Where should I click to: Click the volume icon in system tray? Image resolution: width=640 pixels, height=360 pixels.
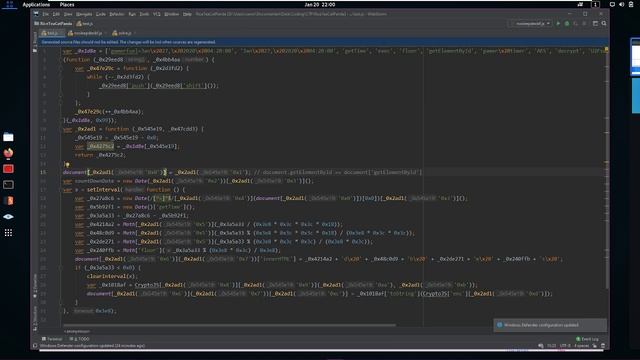point(621,4)
